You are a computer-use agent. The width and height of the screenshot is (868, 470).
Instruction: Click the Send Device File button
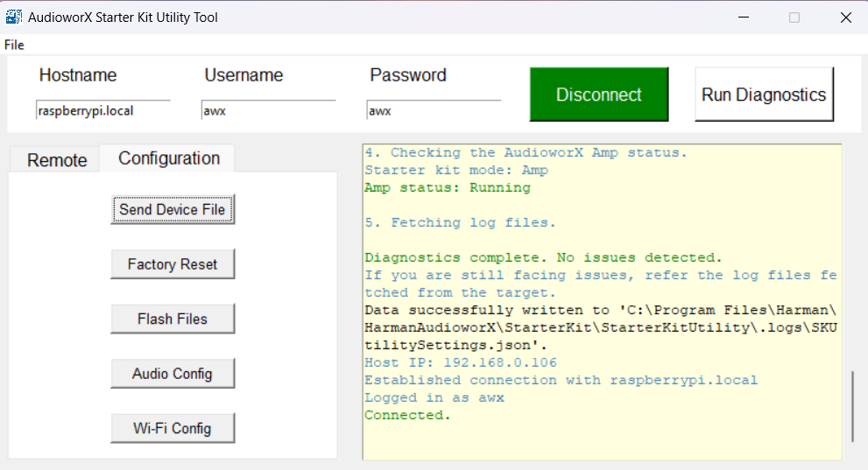(173, 209)
